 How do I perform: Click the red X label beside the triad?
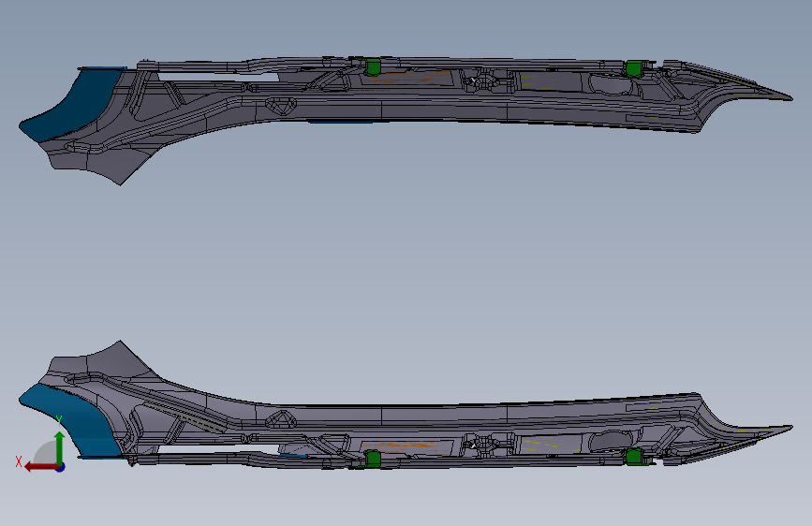19,461
